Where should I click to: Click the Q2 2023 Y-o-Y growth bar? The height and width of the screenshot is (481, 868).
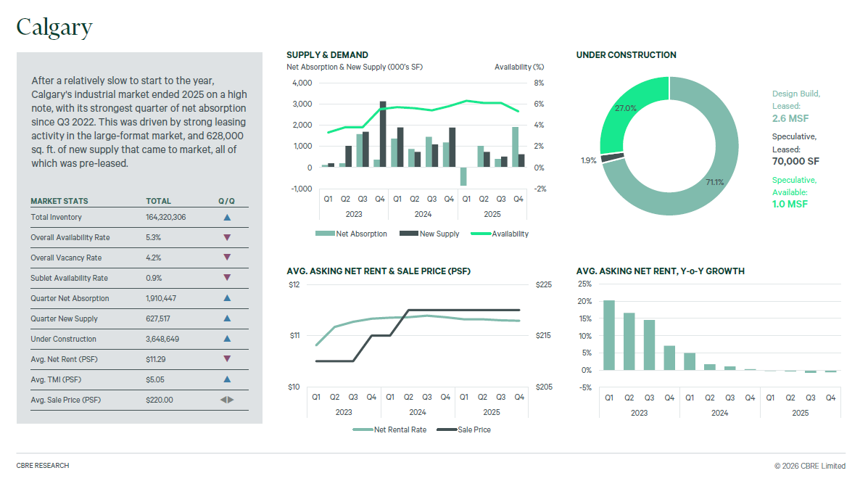pos(629,342)
